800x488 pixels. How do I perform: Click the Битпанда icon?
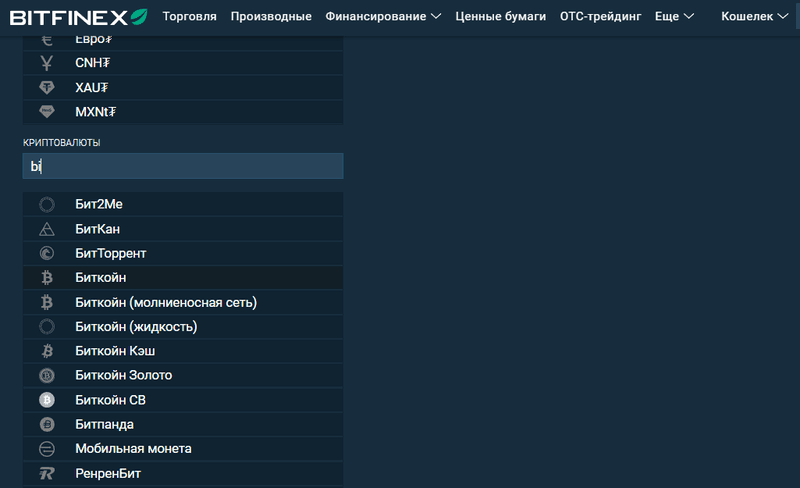click(x=46, y=424)
